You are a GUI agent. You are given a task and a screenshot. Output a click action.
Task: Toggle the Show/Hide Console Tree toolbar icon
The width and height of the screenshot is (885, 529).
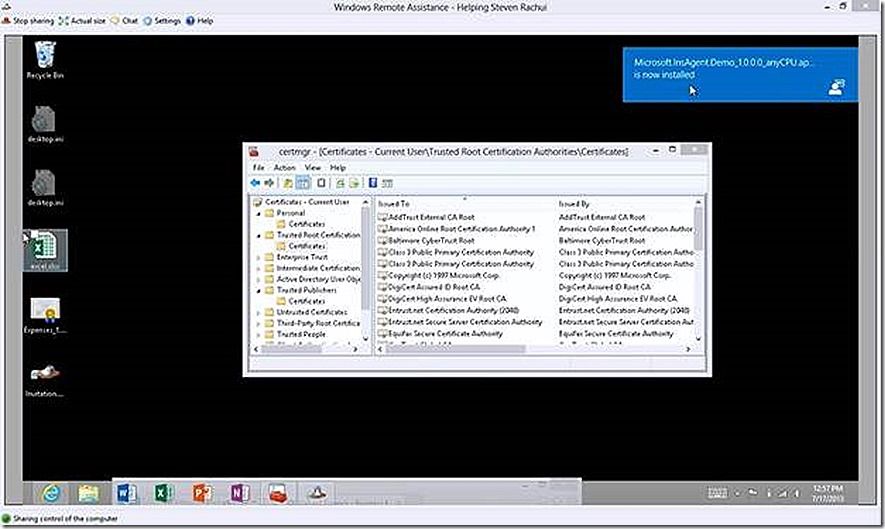click(x=303, y=183)
